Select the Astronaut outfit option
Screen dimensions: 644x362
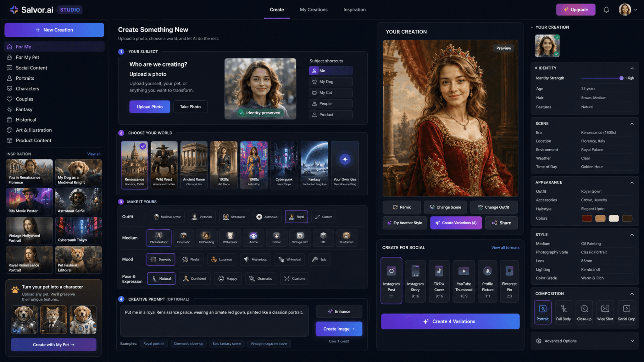point(267,217)
